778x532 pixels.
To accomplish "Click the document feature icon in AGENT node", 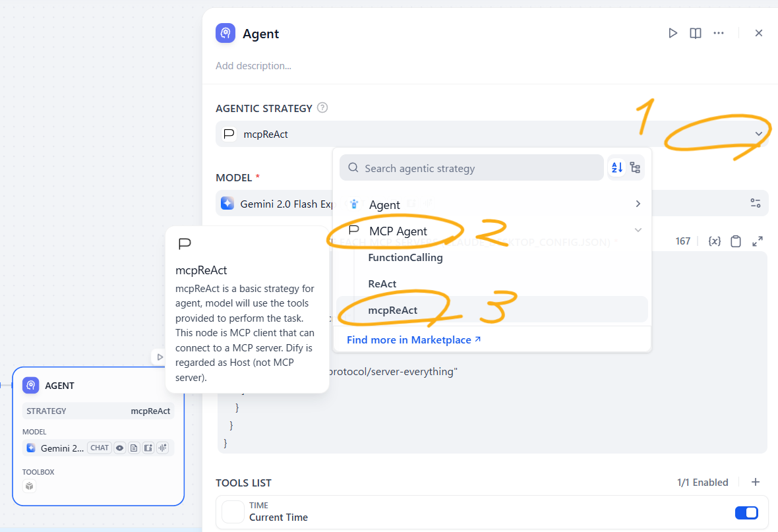I will (x=134, y=448).
